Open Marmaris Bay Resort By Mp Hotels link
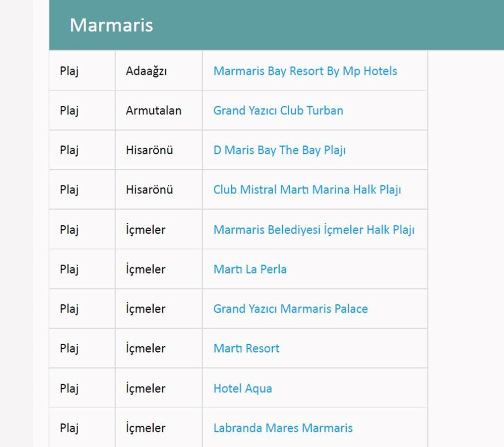 [305, 71]
